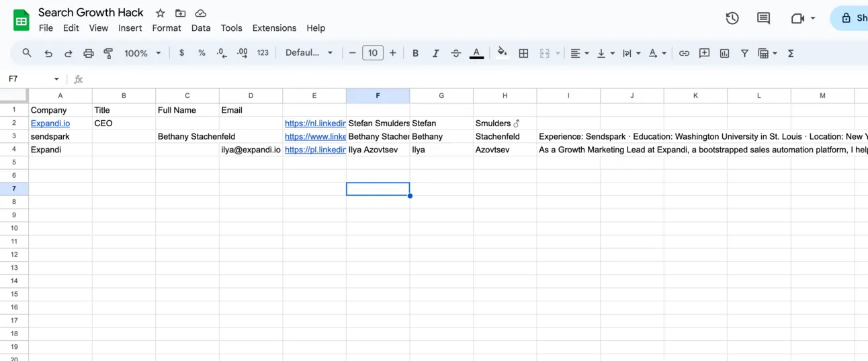868x361 pixels.
Task: Click the merge cells icon
Action: pos(544,53)
